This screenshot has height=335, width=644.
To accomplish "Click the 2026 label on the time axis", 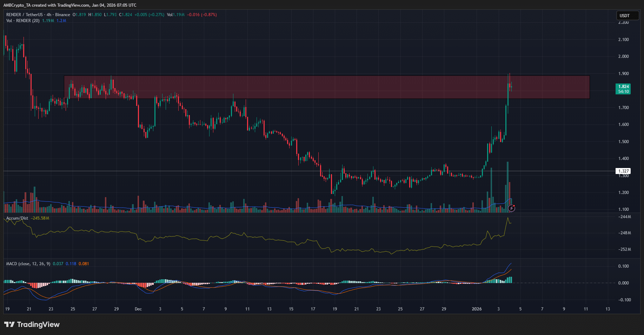I will pos(477,309).
